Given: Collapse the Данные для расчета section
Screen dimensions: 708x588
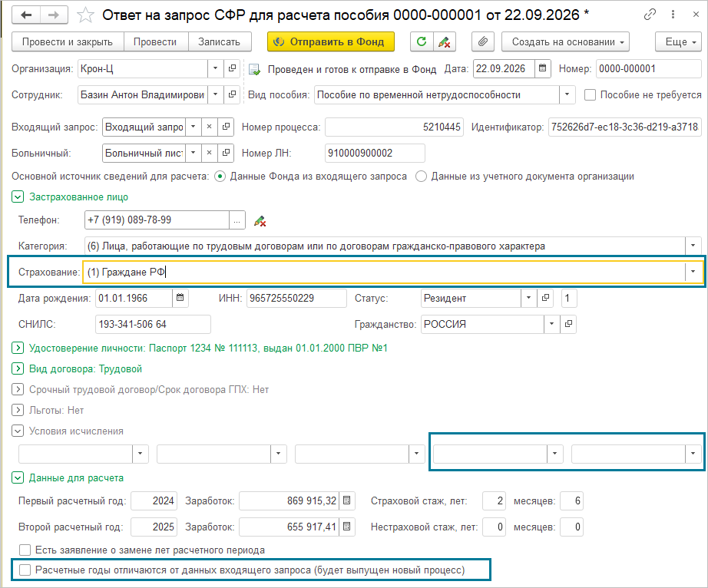Looking at the screenshot, I should pyautogui.click(x=18, y=478).
